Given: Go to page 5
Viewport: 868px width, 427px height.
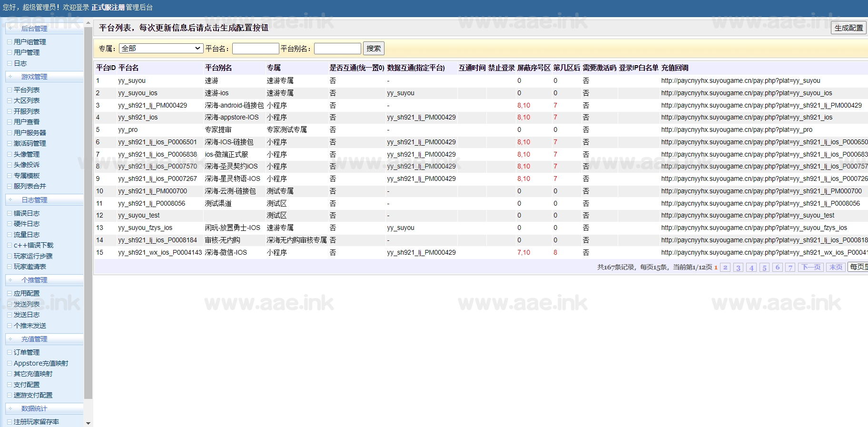Looking at the screenshot, I should 764,268.
